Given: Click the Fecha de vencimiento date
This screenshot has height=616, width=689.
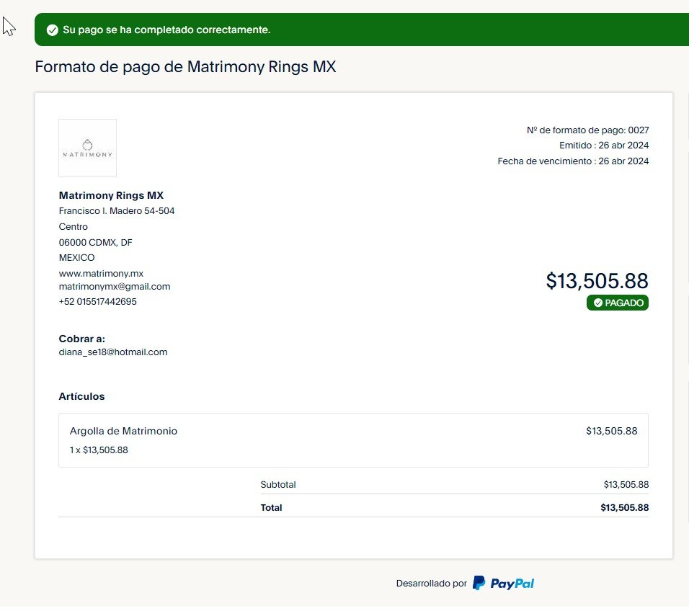Looking at the screenshot, I should click(x=623, y=161).
